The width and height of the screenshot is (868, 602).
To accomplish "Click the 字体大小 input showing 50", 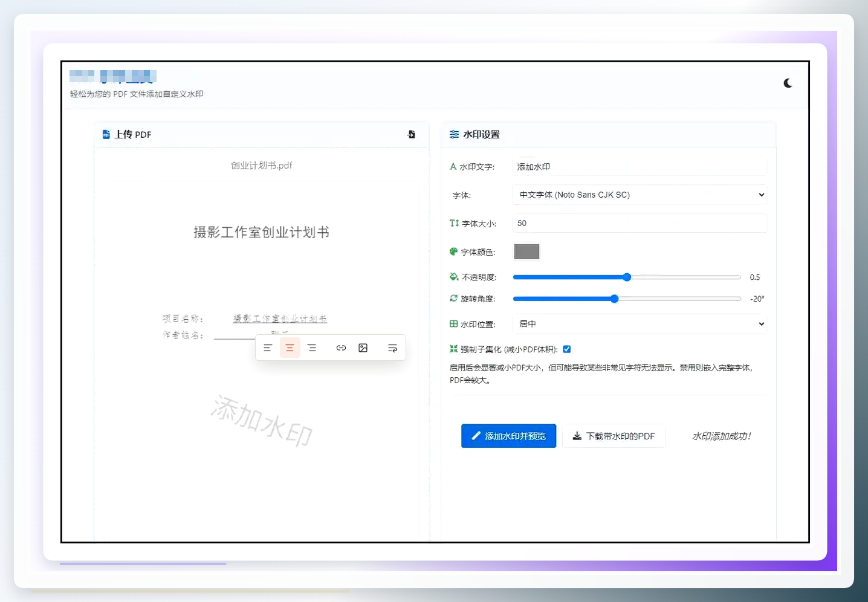I will [640, 223].
